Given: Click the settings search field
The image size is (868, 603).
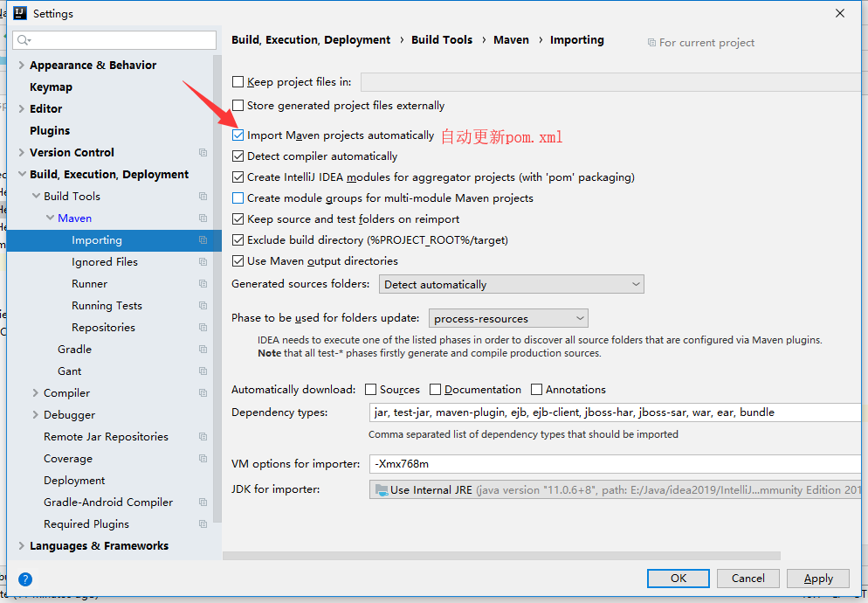Looking at the screenshot, I should point(114,40).
